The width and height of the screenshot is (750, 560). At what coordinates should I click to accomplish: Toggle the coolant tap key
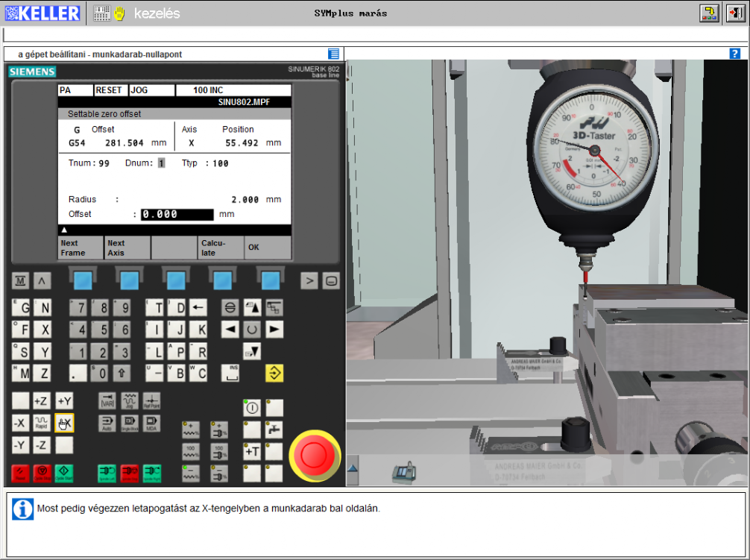click(274, 430)
